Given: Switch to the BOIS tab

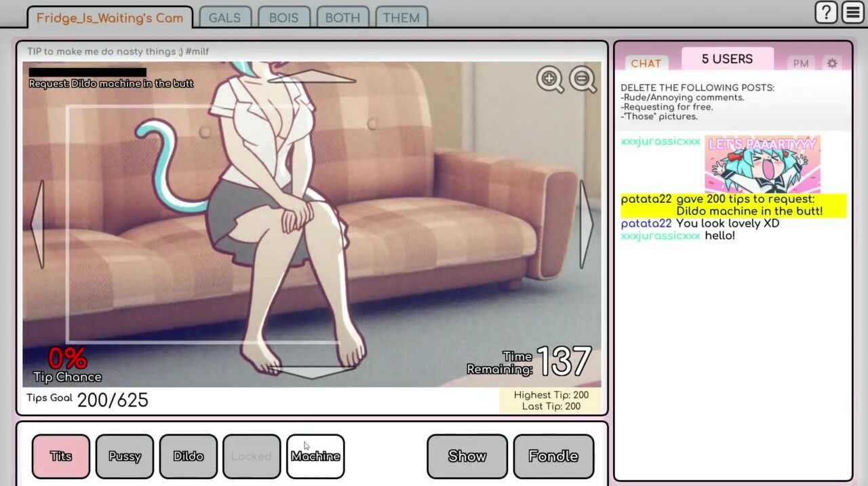Looking at the screenshot, I should (x=283, y=18).
